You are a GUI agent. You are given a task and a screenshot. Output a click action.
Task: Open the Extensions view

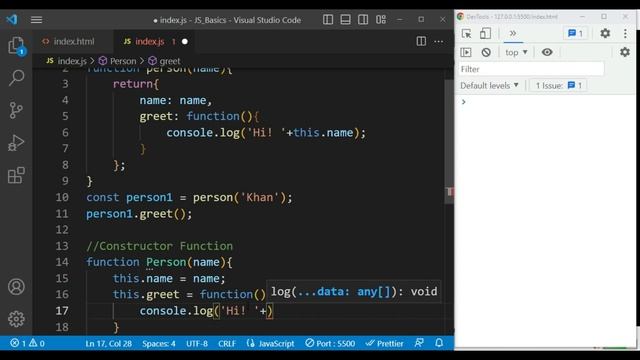pyautogui.click(x=16, y=176)
